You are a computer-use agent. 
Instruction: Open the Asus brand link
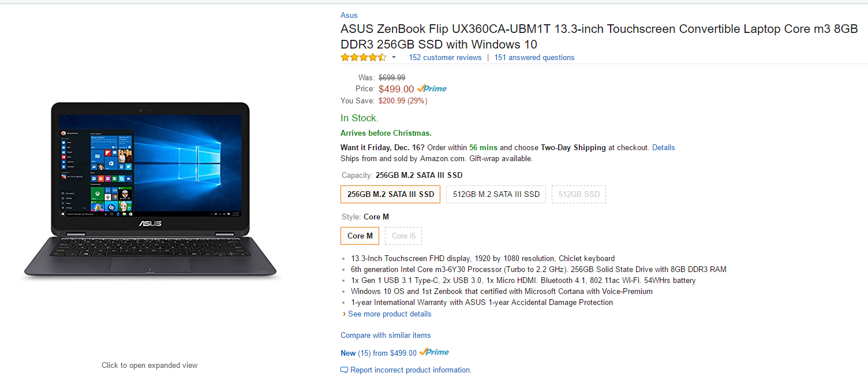349,16
